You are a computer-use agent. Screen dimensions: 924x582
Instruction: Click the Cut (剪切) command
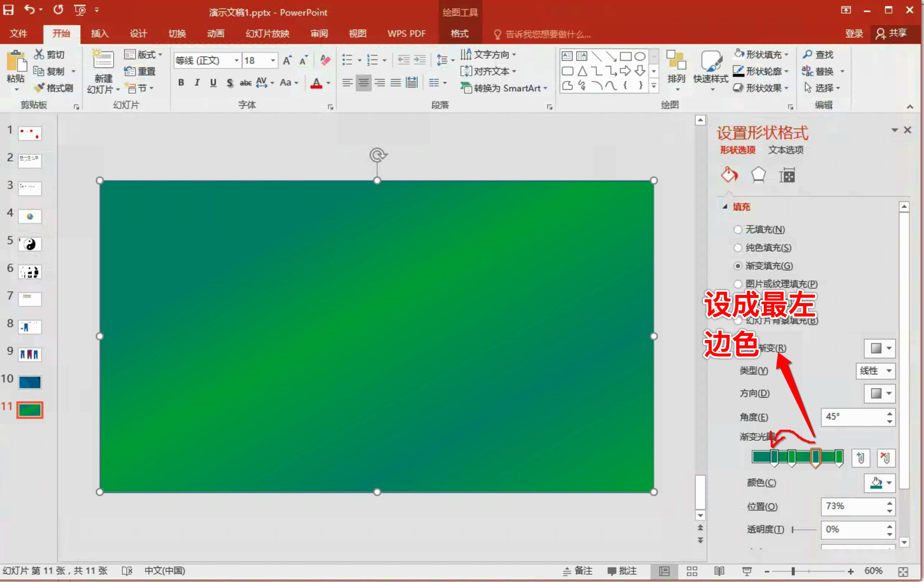pyautogui.click(x=49, y=54)
